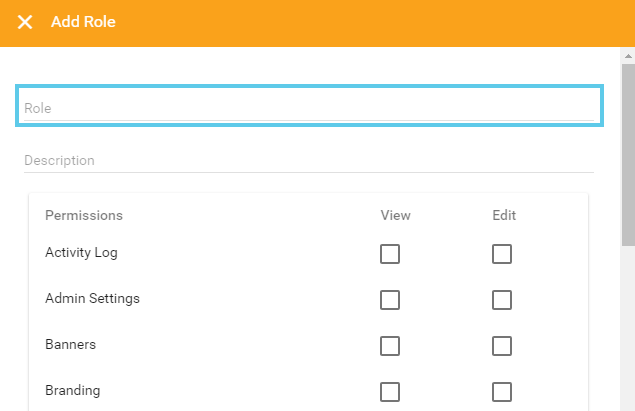Select the Activity Log permission label
The image size is (635, 411).
click(x=81, y=253)
